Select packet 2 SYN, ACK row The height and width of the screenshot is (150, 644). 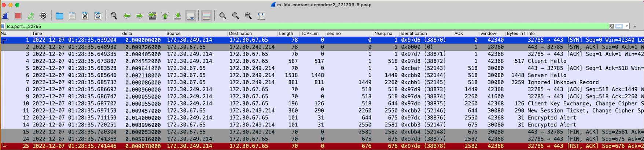pos(322,47)
